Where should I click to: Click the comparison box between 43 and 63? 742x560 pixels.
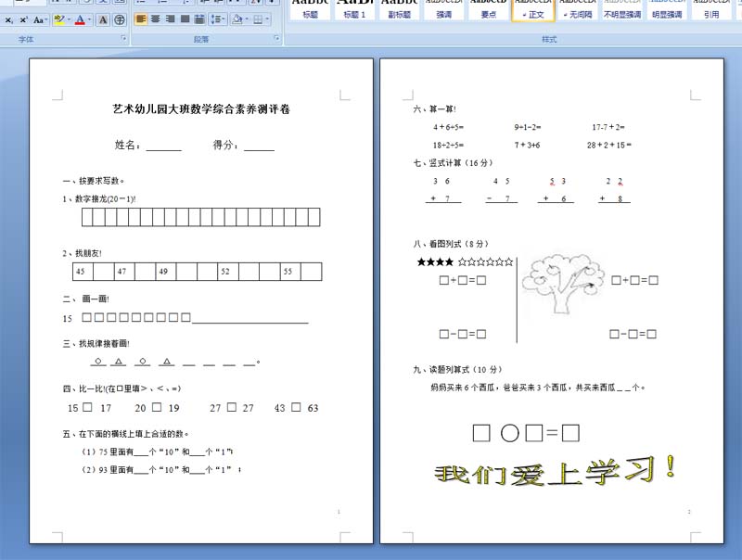point(296,407)
